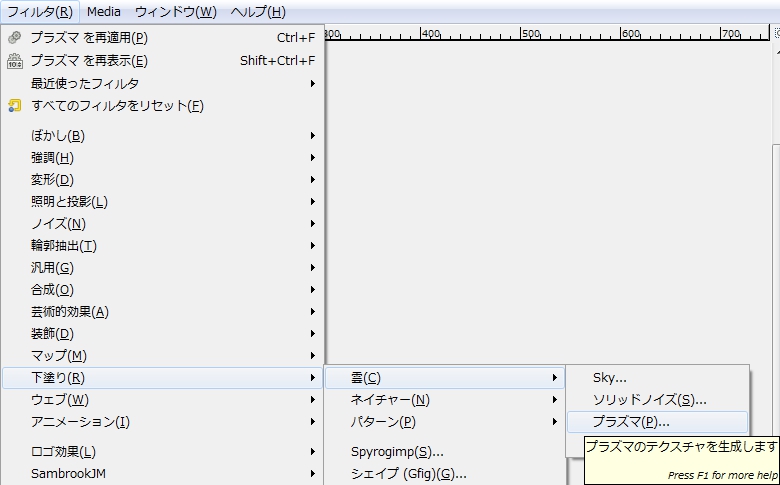
Task: Select プラズマ を再表示(E) entry
Action: tap(163, 61)
